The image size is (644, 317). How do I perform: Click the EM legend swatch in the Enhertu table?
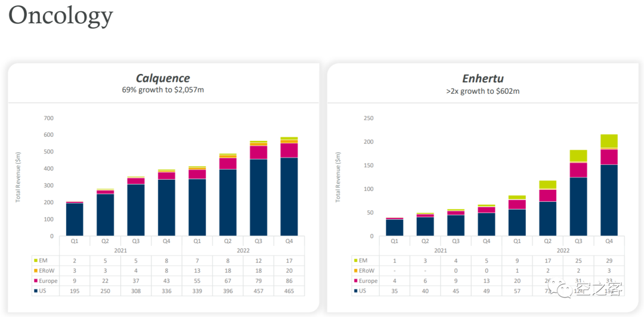pyautogui.click(x=355, y=261)
